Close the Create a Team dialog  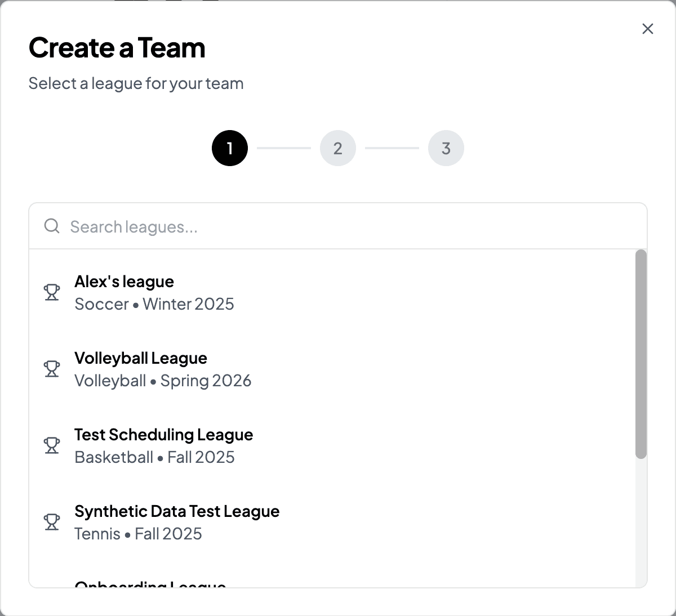coord(648,29)
